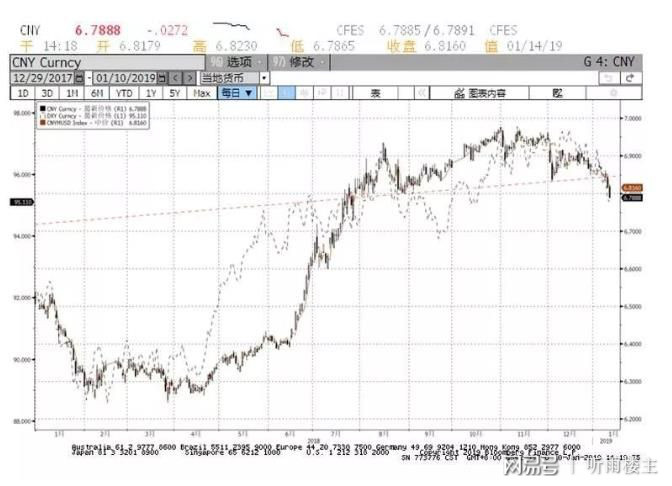Expand the 每日 frequency dropdown

coord(237,92)
